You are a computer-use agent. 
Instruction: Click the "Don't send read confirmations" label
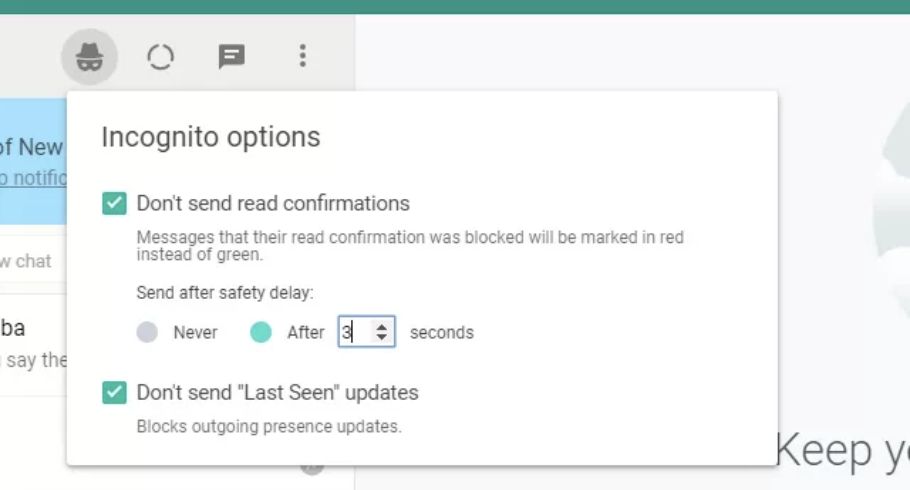tap(273, 203)
